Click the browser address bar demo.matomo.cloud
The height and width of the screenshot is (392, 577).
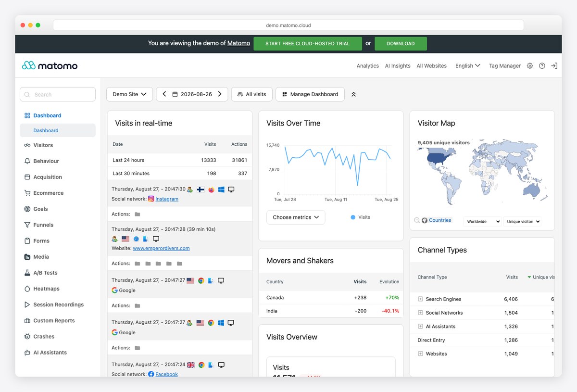[x=288, y=25]
